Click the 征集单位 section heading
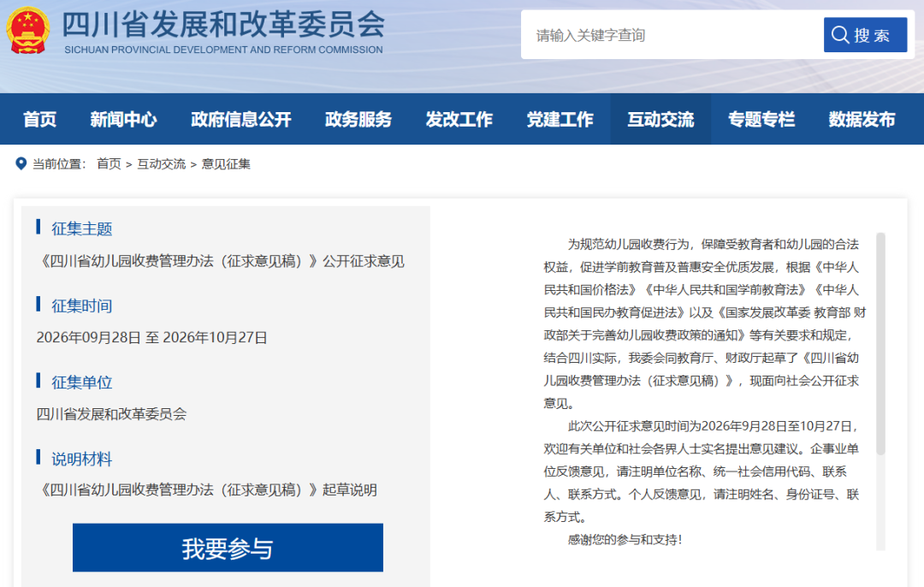The width and height of the screenshot is (924, 587). coord(82,382)
